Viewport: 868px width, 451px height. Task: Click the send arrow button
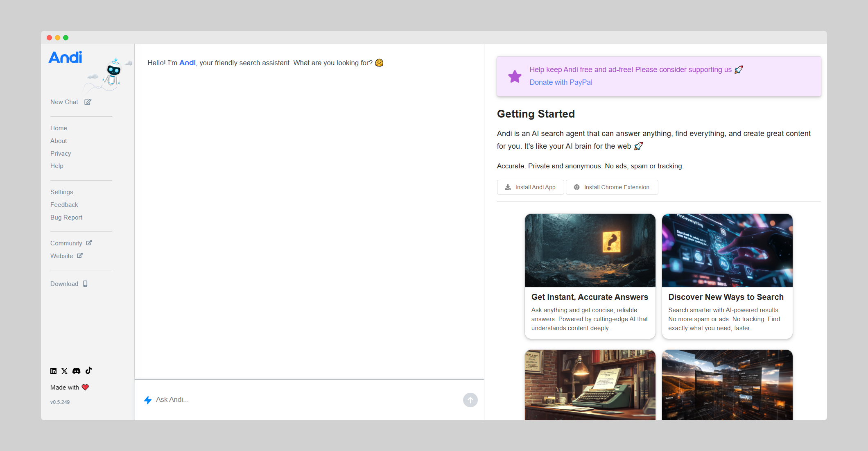pyautogui.click(x=470, y=400)
